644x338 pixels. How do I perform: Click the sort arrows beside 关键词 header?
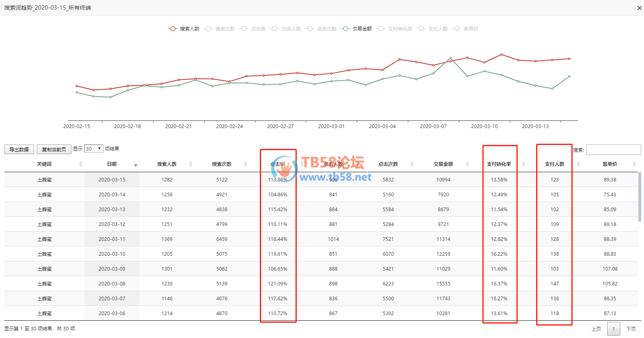tap(81, 164)
